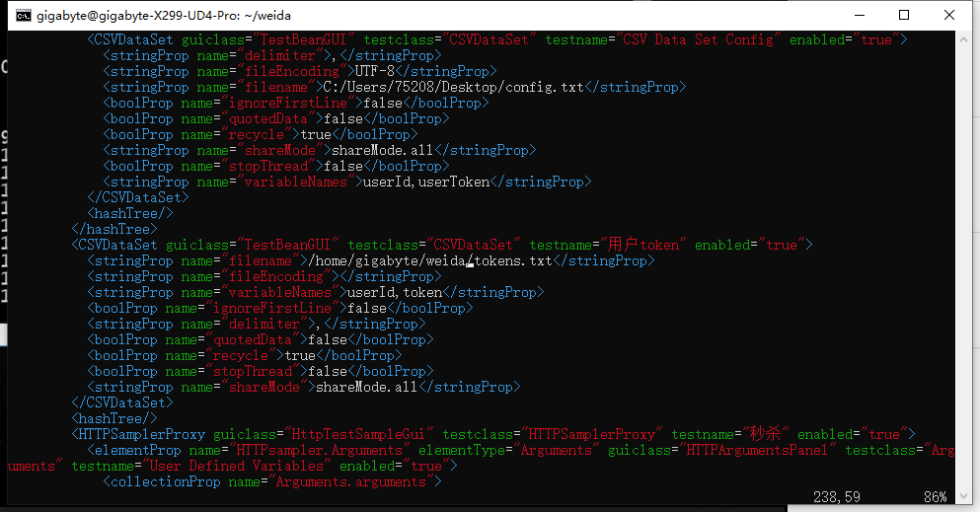Viewport: 980px width, 512px height.
Task: Minimize the terminal window
Action: (860, 15)
